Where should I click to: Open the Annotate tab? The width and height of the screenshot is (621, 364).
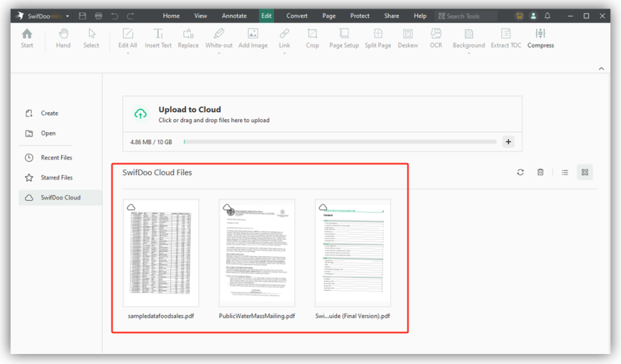pyautogui.click(x=234, y=16)
